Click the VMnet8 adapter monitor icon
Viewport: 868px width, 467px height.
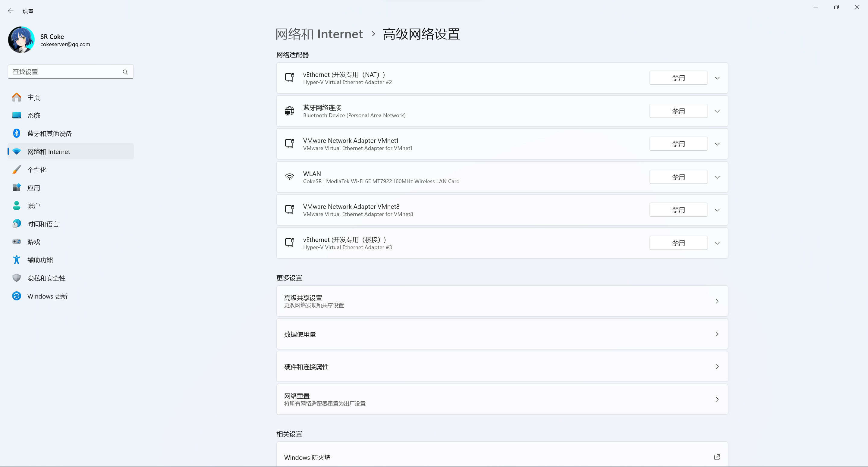click(289, 210)
